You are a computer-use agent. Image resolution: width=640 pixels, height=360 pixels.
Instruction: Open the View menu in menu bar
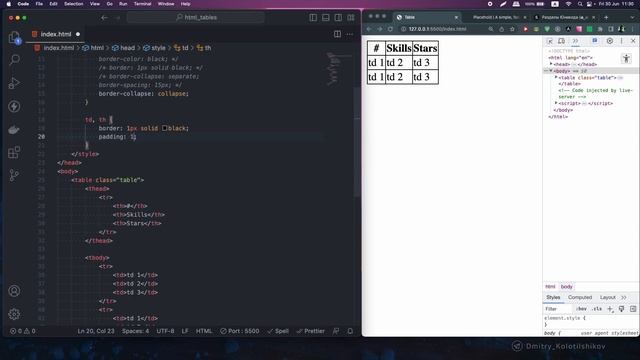click(95, 4)
